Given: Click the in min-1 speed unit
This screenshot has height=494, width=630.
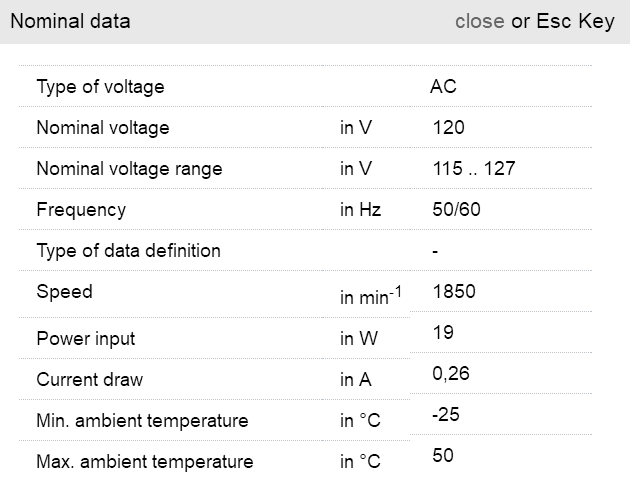Looking at the screenshot, I should pos(370,297).
